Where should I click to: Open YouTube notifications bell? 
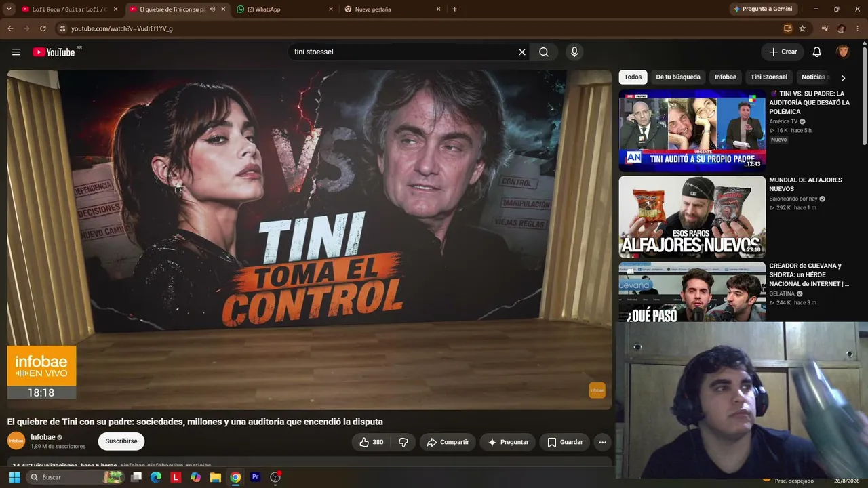(817, 52)
